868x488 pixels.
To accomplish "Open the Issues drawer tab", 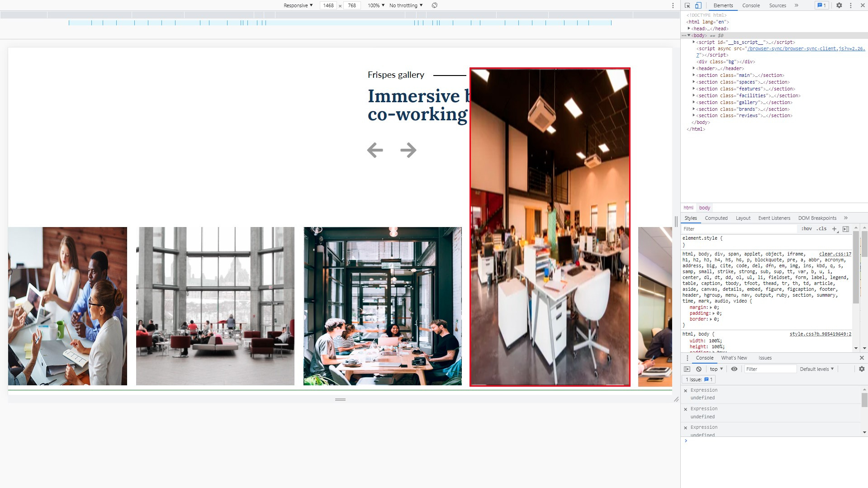I will pyautogui.click(x=765, y=358).
